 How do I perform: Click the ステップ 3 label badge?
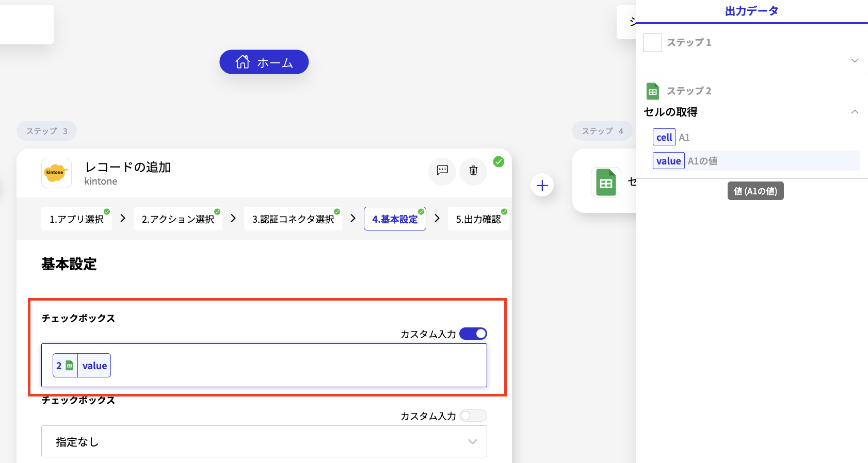tap(46, 131)
